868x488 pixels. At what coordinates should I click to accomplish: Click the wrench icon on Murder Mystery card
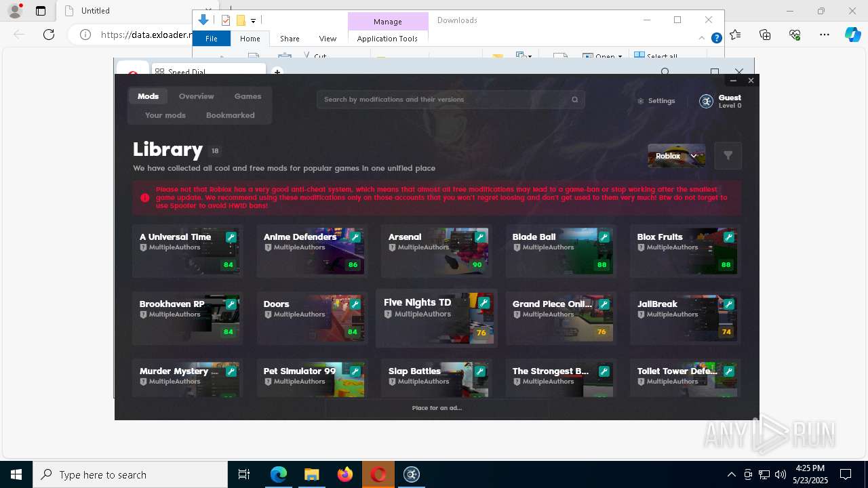[231, 371]
